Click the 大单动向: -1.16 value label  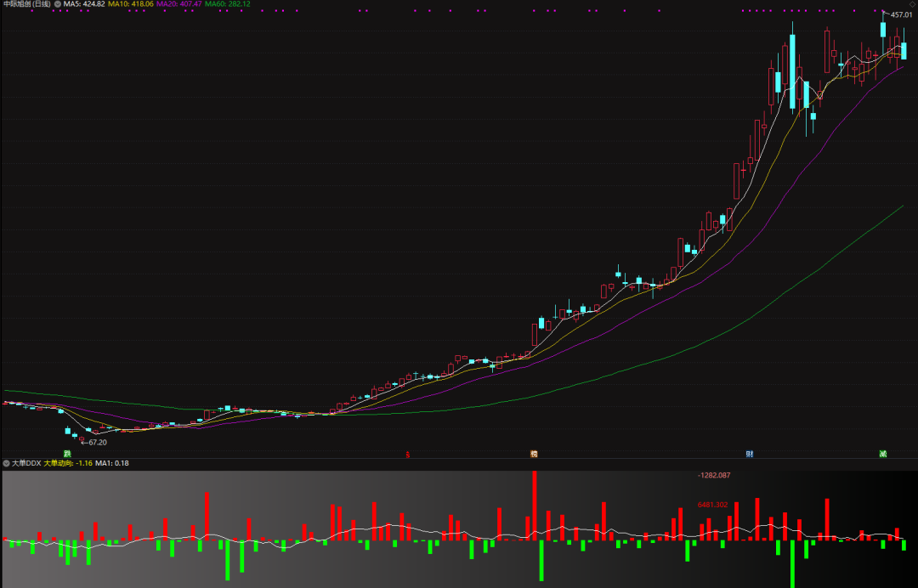68,463
